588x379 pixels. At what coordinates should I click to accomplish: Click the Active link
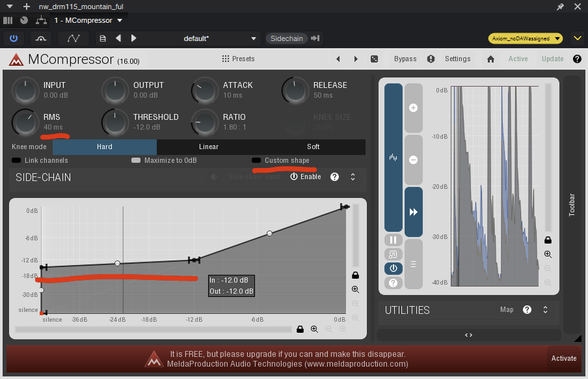[518, 59]
